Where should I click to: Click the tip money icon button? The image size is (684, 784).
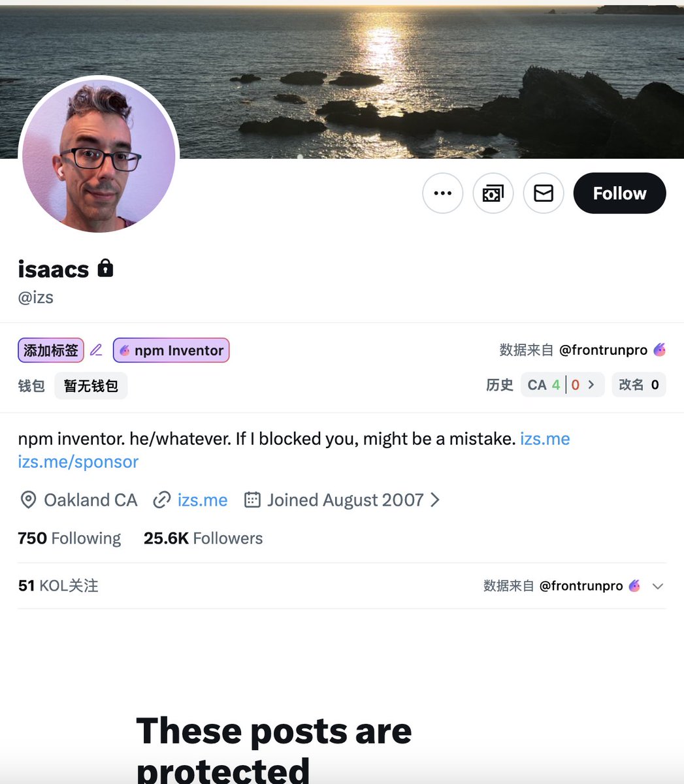point(493,193)
